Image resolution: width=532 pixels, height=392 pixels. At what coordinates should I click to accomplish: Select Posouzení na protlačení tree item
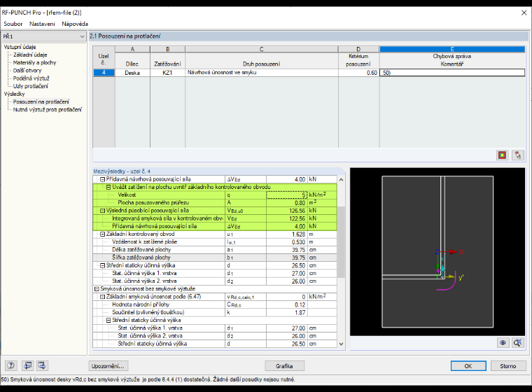(41, 101)
